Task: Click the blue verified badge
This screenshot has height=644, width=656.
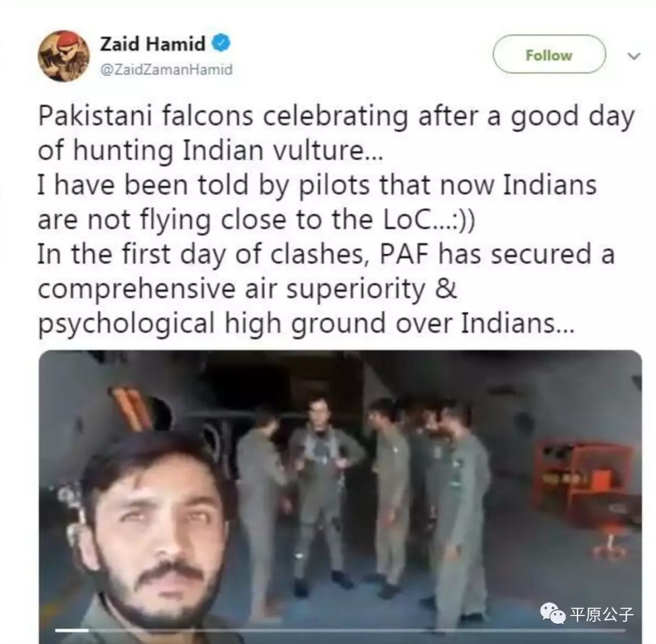Action: (221, 43)
